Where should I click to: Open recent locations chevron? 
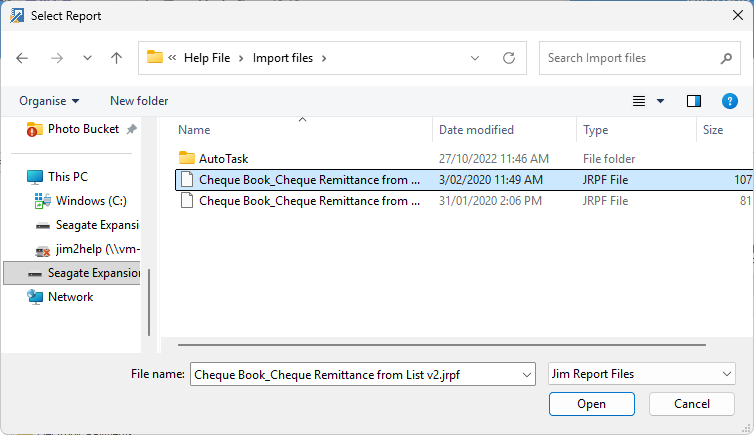(x=87, y=58)
